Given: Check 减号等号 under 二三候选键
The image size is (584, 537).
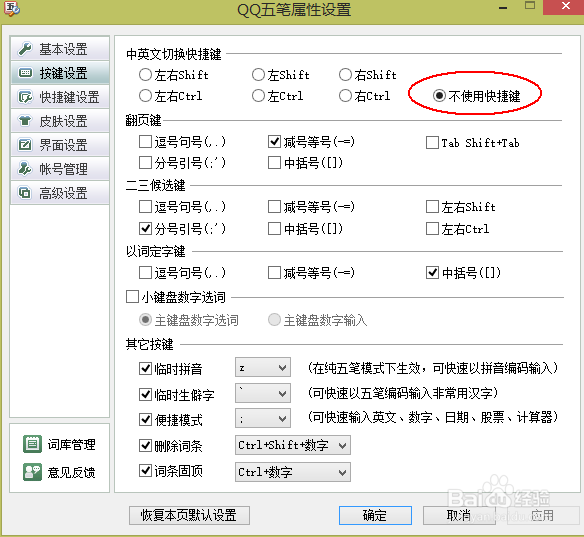Looking at the screenshot, I should [x=274, y=207].
